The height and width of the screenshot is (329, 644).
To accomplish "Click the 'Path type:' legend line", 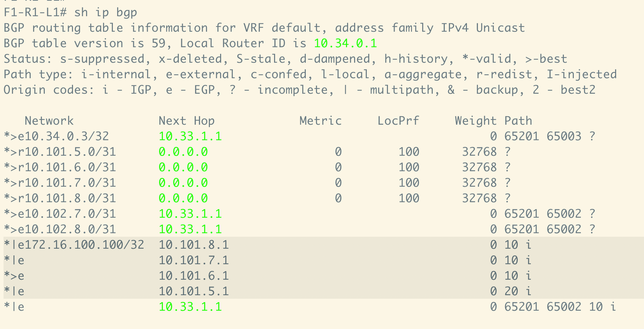I will [x=310, y=74].
